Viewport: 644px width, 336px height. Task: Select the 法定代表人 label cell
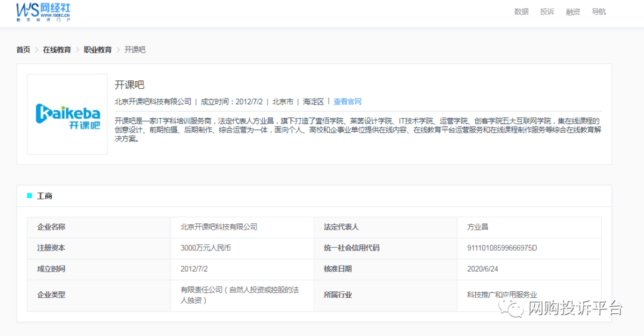[386, 227]
